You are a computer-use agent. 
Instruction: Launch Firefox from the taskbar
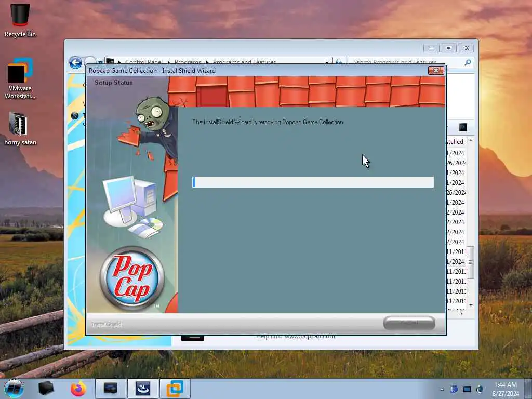(x=78, y=389)
